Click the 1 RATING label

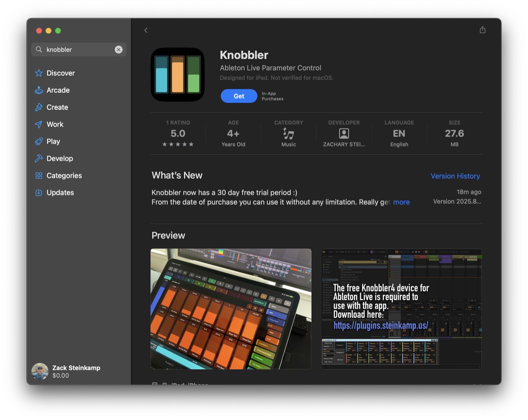pyautogui.click(x=178, y=123)
